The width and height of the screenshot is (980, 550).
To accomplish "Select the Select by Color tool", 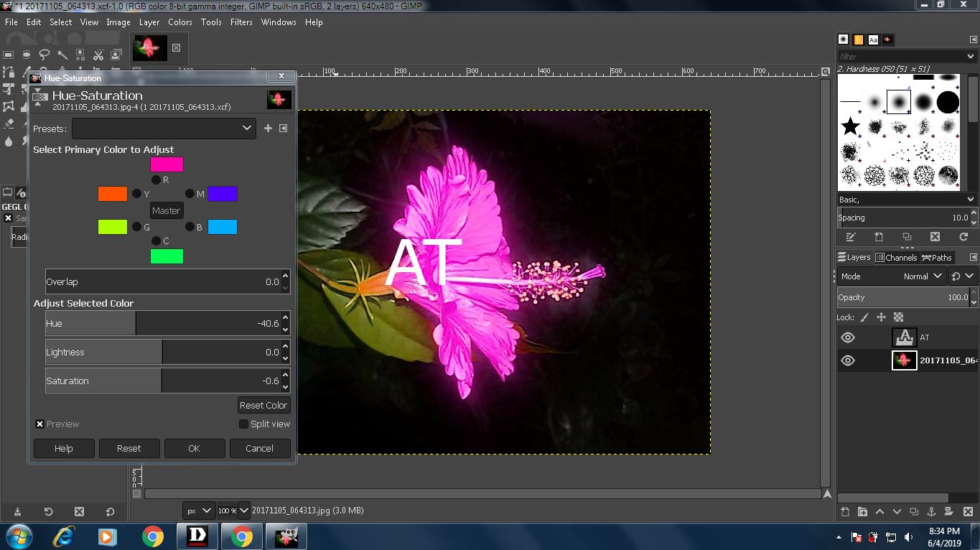I will pos(80,55).
